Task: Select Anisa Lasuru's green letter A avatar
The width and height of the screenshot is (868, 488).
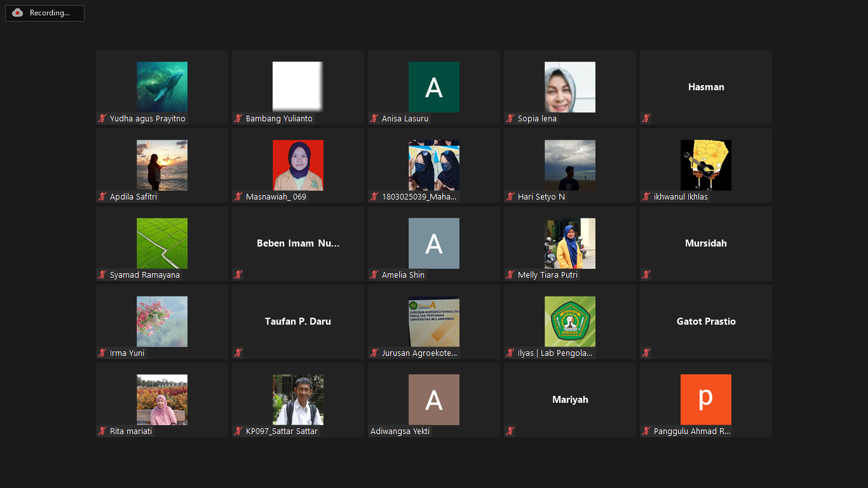Action: pos(434,87)
